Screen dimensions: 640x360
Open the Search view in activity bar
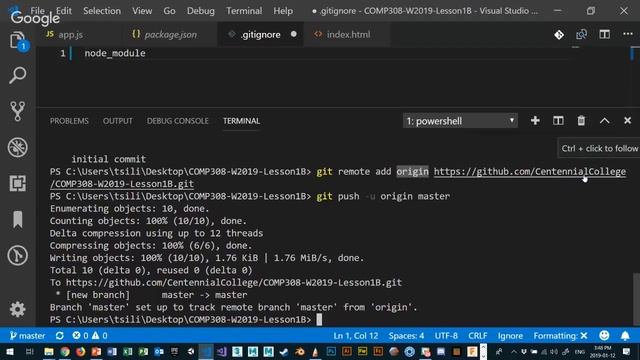pos(18,76)
